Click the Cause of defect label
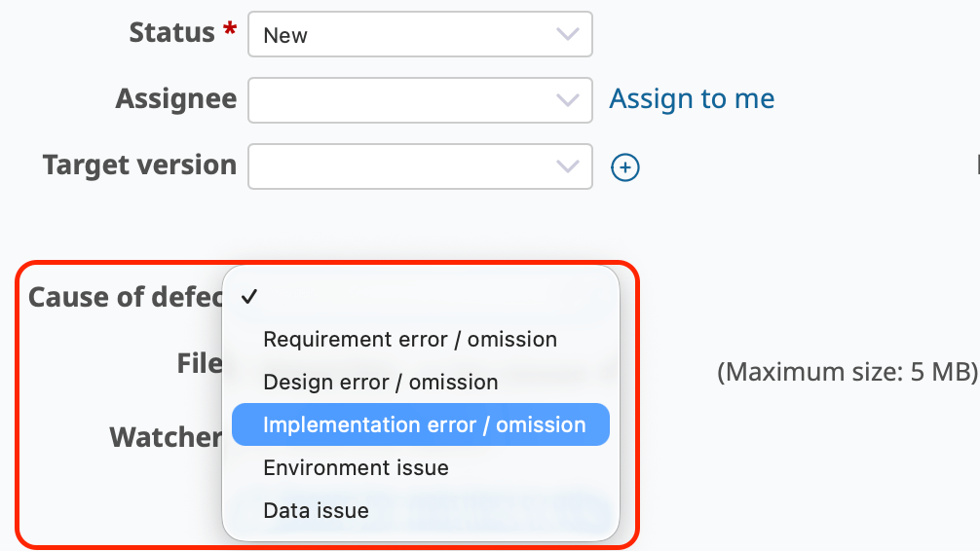980x551 pixels. click(125, 297)
